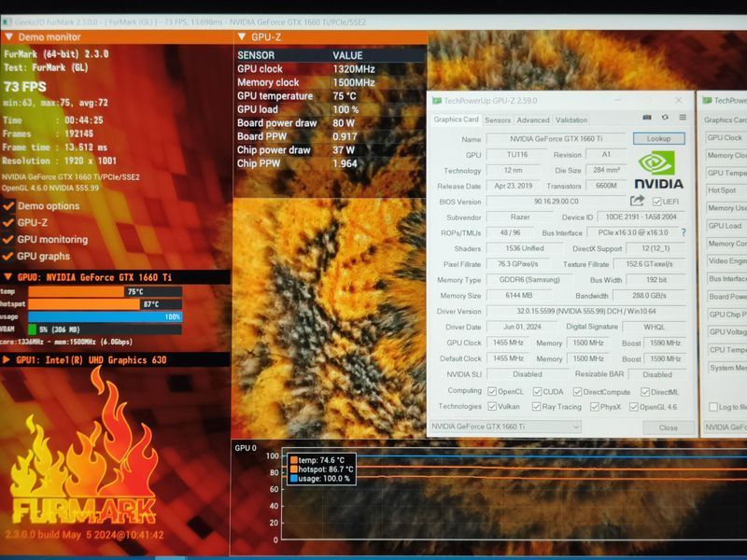Click the Ray Tracing checkbox
747x560 pixels.
point(536,406)
